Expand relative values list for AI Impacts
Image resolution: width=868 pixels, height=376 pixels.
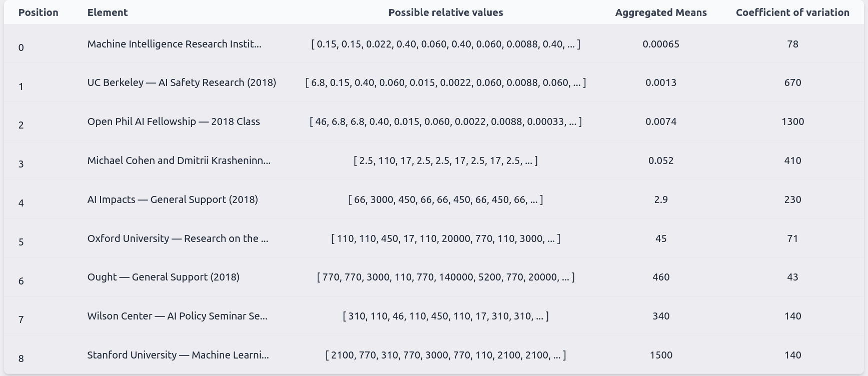[x=445, y=199]
